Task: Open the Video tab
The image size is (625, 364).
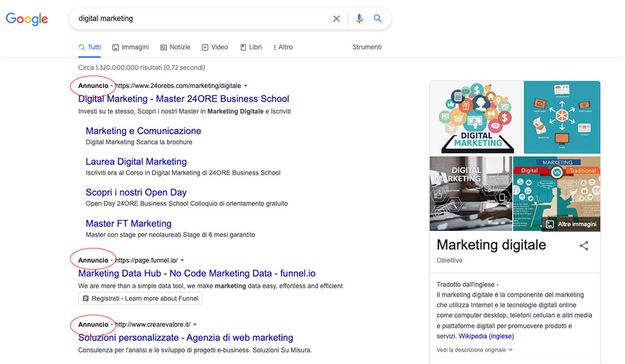Action: [x=215, y=47]
